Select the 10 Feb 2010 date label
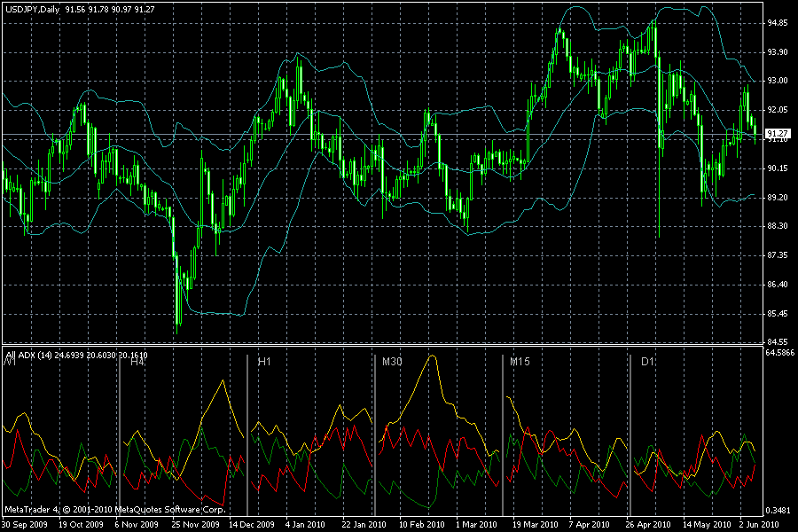The image size is (798, 532). pyautogui.click(x=421, y=524)
